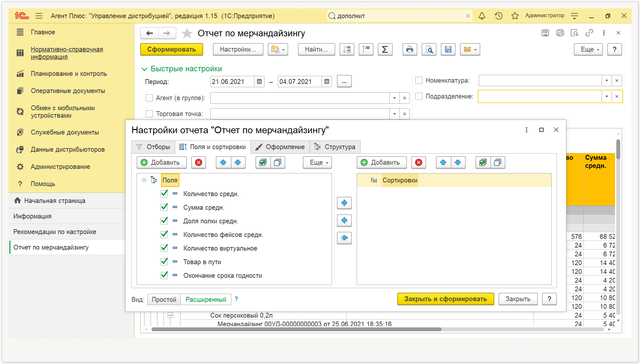Uncheck Доля полки средн. field
Screen dimensions: 640x364
tap(164, 221)
